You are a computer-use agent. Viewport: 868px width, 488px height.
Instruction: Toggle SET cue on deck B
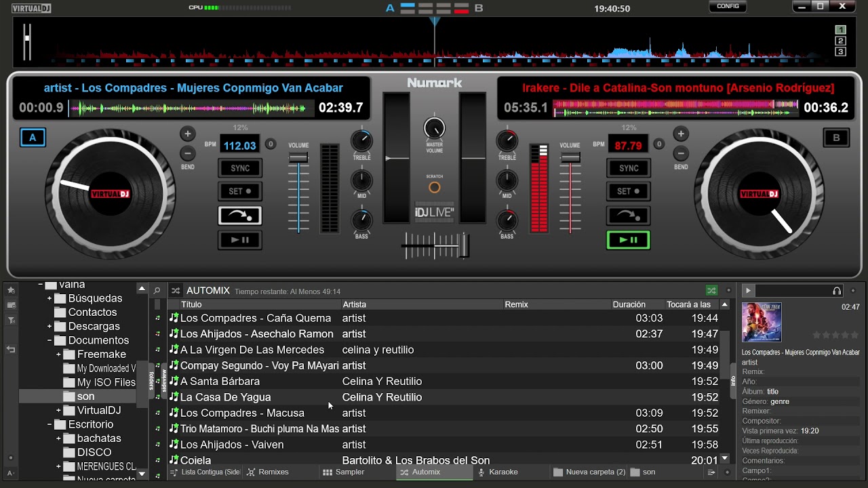click(x=629, y=191)
